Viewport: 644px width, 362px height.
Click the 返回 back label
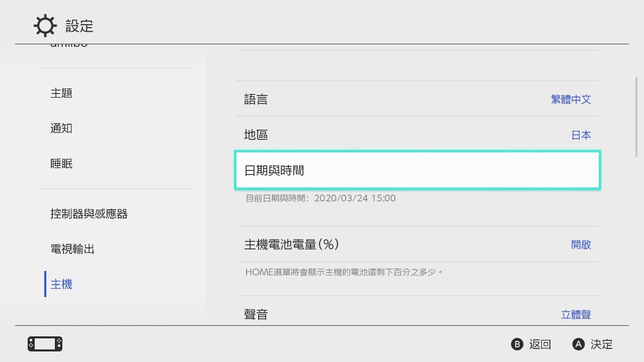(540, 344)
